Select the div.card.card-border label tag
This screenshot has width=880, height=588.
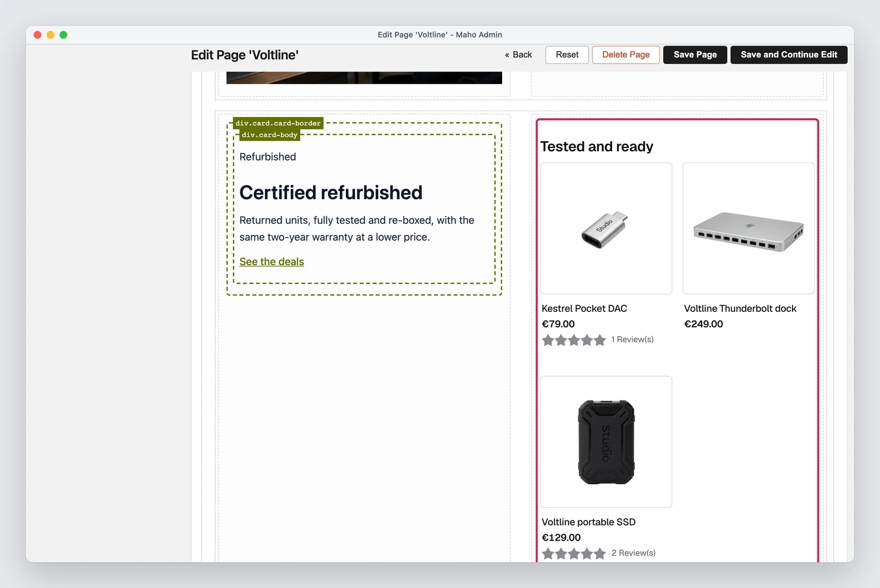coord(278,123)
